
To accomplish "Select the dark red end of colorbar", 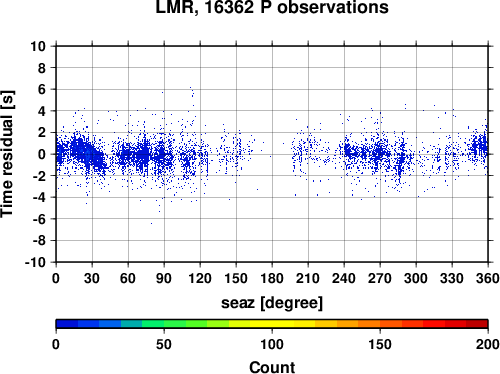I will pyautogui.click(x=477, y=323).
